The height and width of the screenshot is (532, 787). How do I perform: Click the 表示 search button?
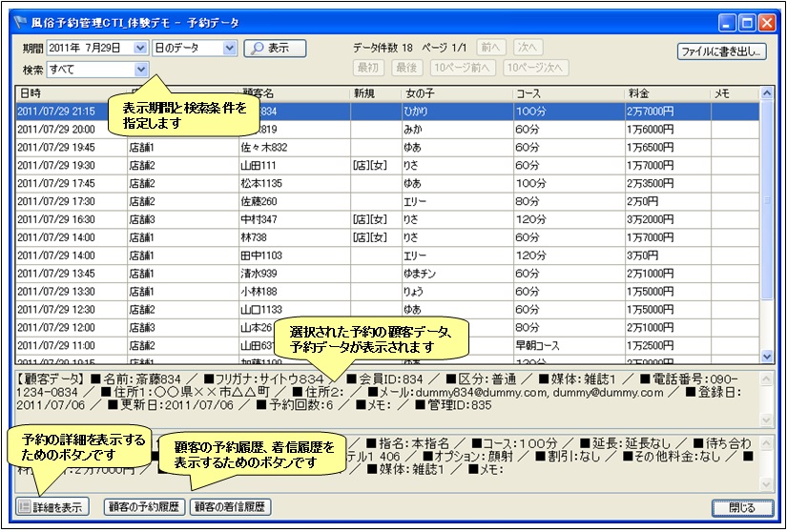pos(275,48)
